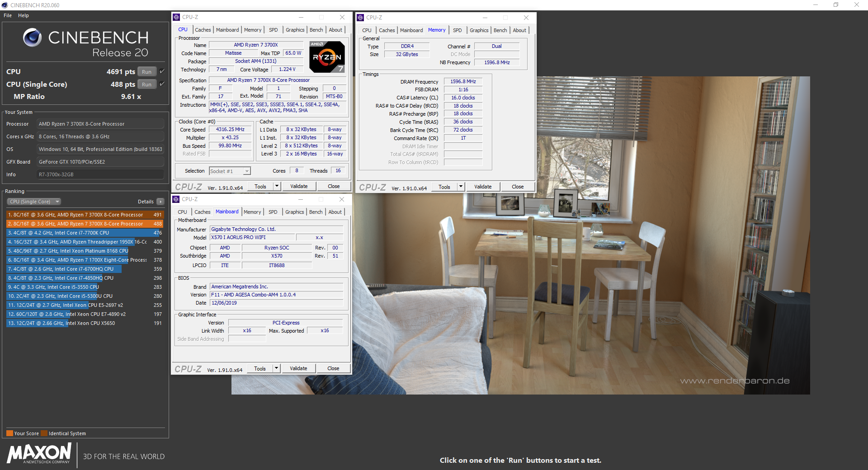The image size is (868, 470).
Task: Switch to SPD tab in the CPU-Z Memory window
Action: 458,30
